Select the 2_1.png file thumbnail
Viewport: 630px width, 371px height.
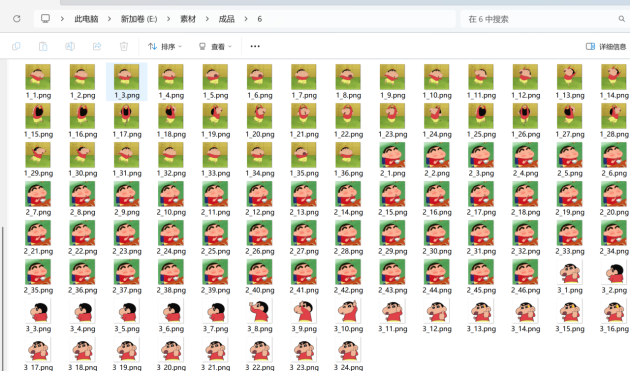[393, 160]
